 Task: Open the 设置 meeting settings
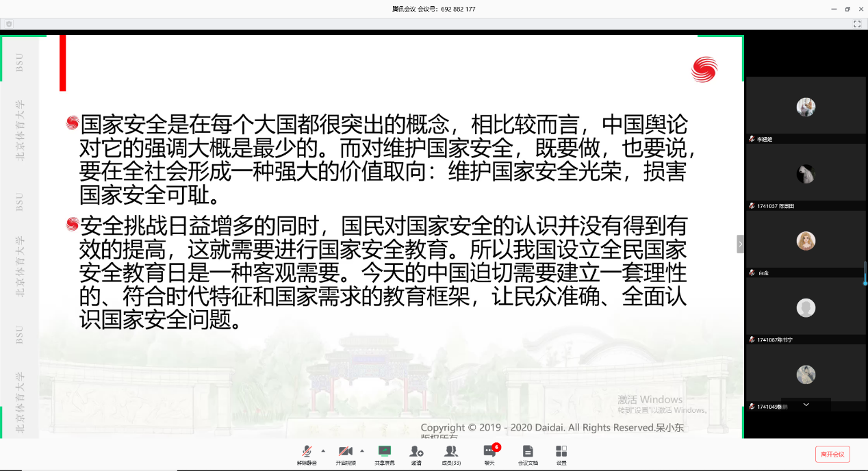(x=561, y=453)
